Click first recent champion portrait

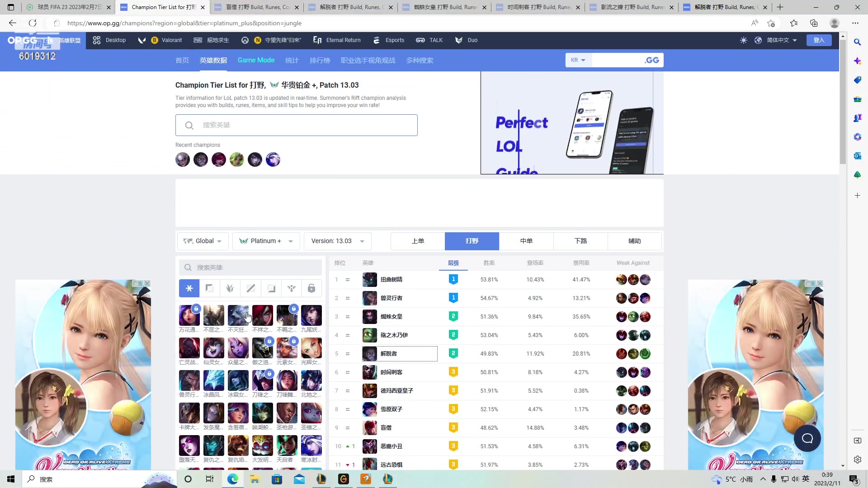(183, 160)
